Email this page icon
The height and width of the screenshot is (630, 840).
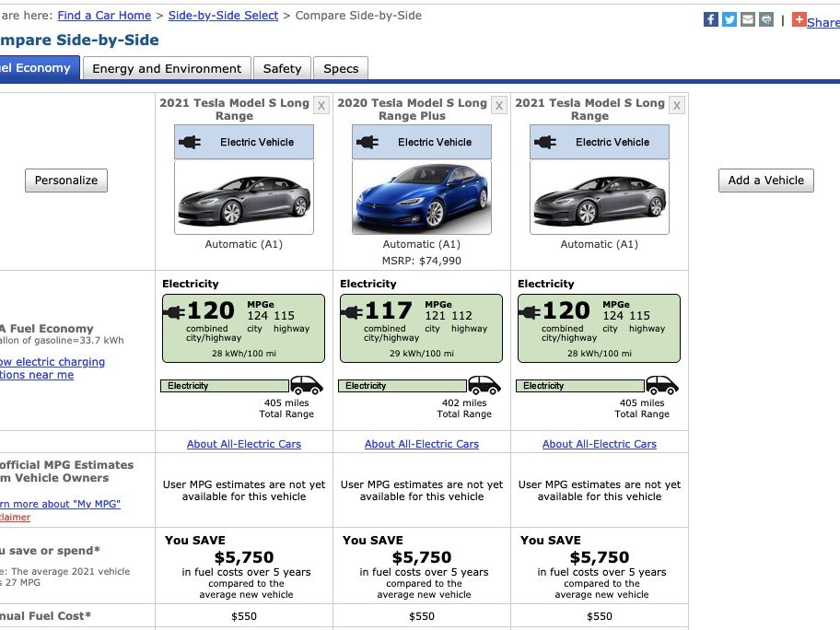click(748, 20)
